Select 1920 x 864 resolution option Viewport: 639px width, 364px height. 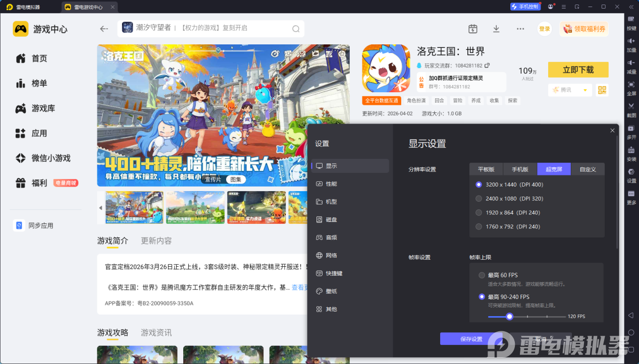[479, 213]
